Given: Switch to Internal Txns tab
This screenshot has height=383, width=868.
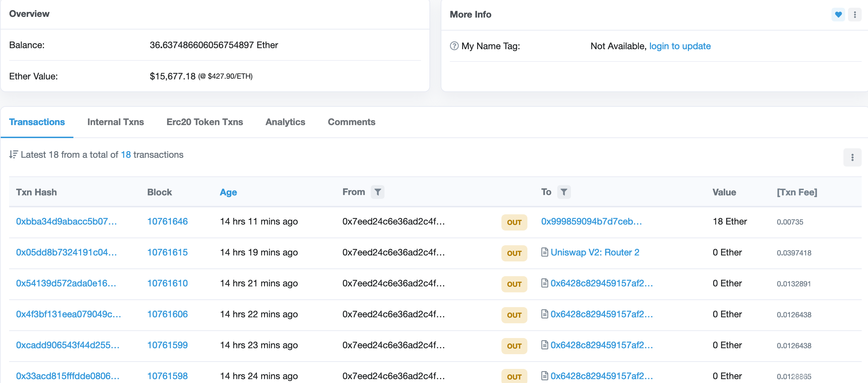Looking at the screenshot, I should click(116, 122).
